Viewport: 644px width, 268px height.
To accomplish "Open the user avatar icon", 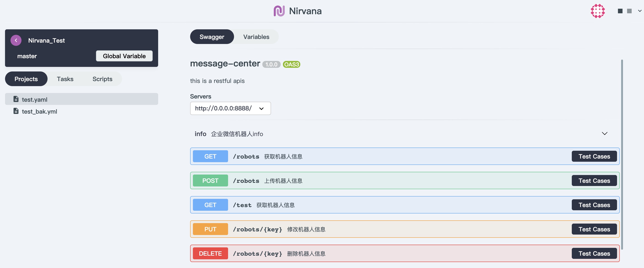I will pos(598,11).
